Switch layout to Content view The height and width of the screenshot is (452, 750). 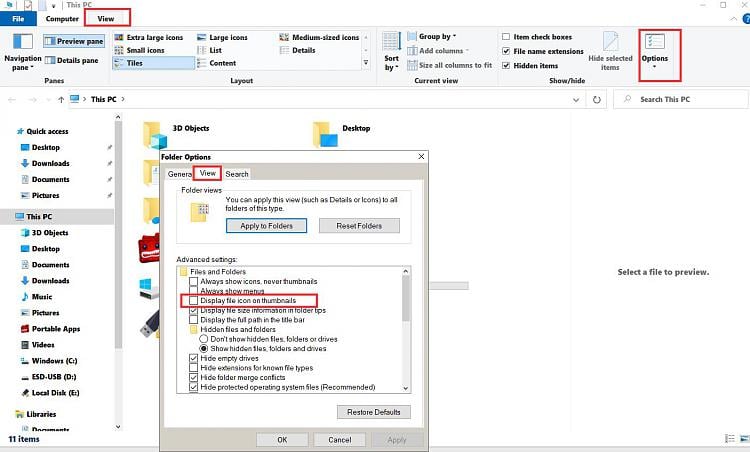[217, 63]
